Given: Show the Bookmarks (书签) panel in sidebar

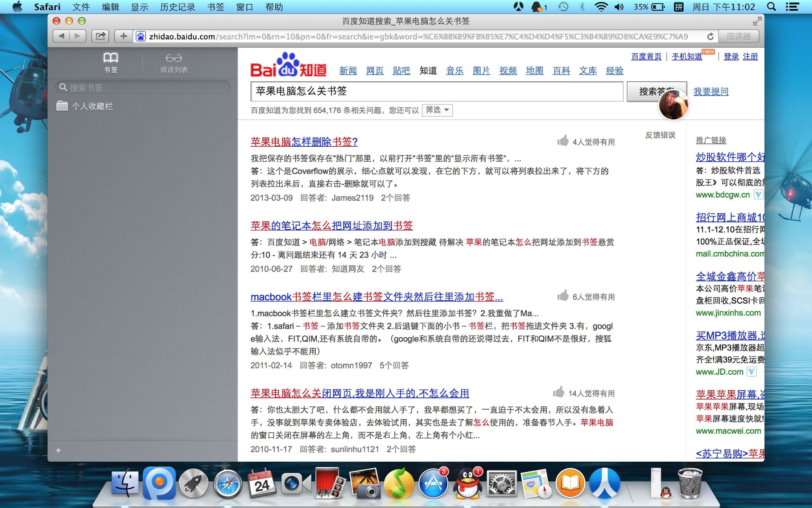Looking at the screenshot, I should click(110, 58).
